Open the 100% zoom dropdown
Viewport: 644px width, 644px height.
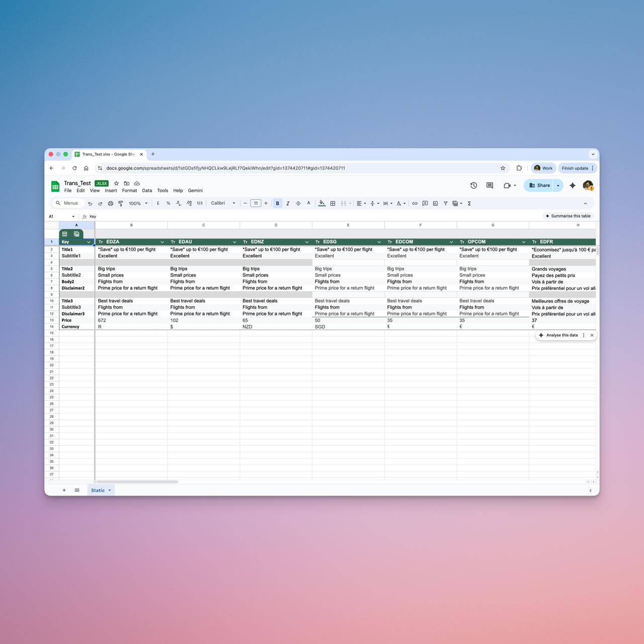(138, 203)
